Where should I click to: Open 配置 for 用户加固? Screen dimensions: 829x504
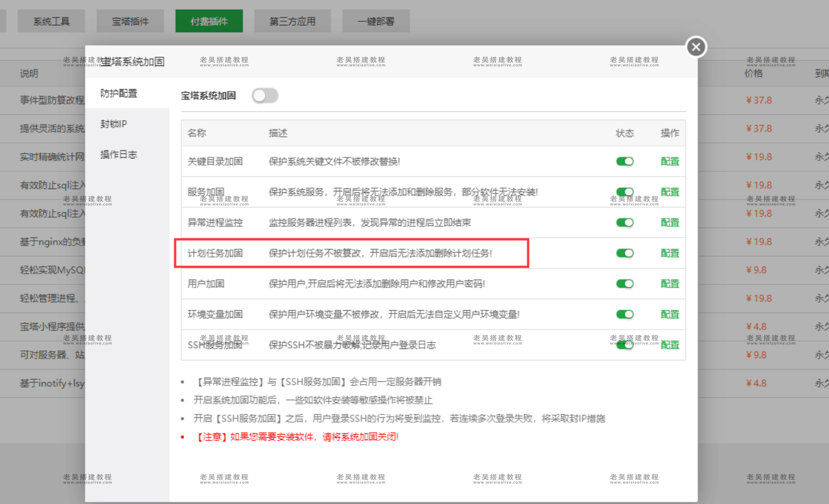[x=670, y=283]
